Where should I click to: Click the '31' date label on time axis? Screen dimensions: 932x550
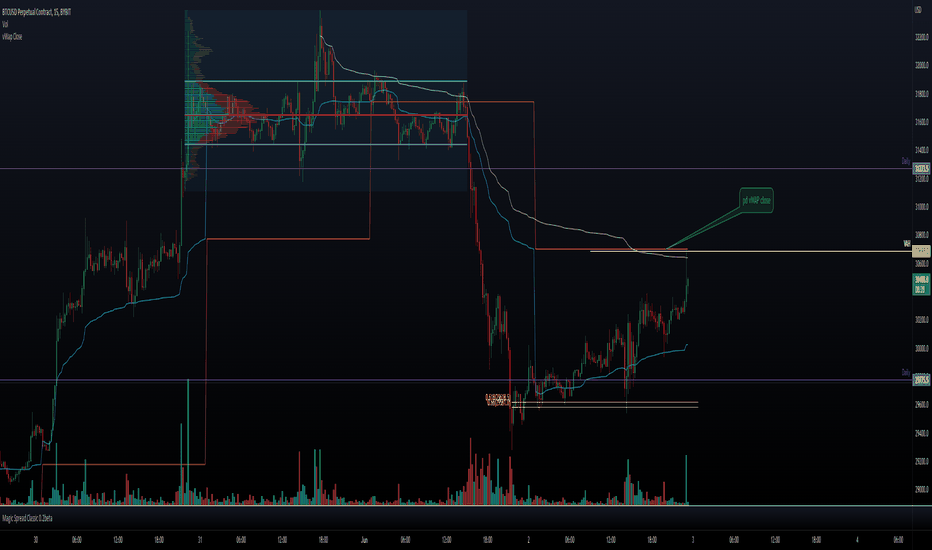200,540
